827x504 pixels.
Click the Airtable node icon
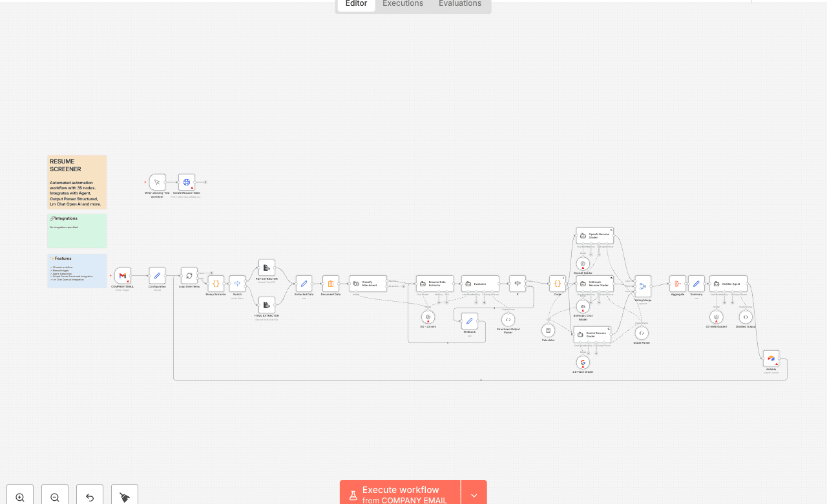(771, 359)
